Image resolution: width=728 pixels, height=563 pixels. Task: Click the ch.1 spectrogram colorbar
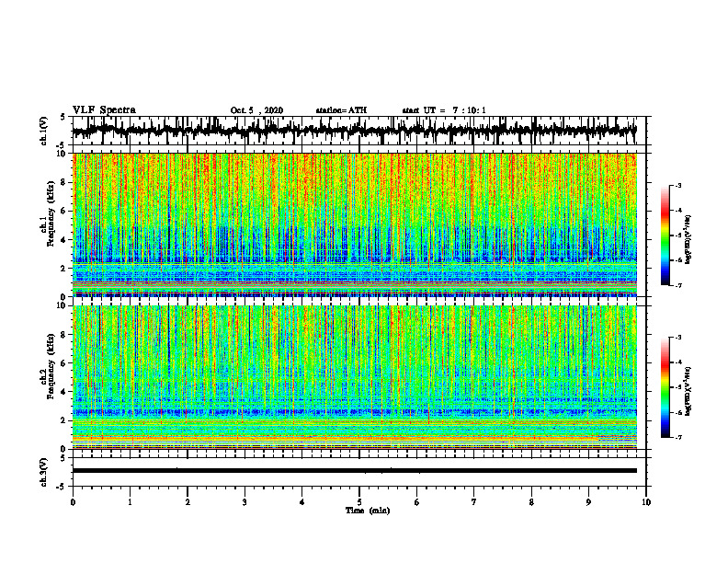(x=665, y=236)
